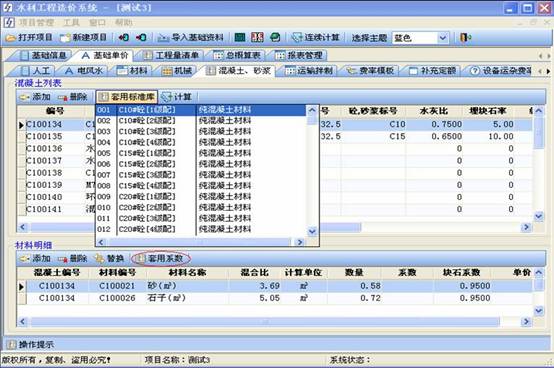Click the 导入基础资料 import icon
The image size is (554, 368).
[x=163, y=37]
